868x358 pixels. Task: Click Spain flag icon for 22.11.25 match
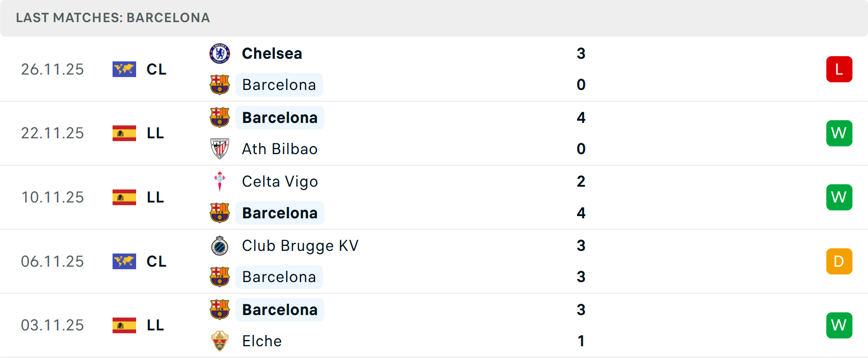coord(124,133)
